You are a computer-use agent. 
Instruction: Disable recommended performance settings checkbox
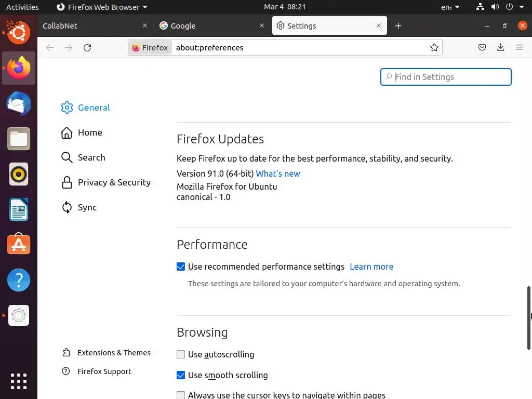pos(181,267)
